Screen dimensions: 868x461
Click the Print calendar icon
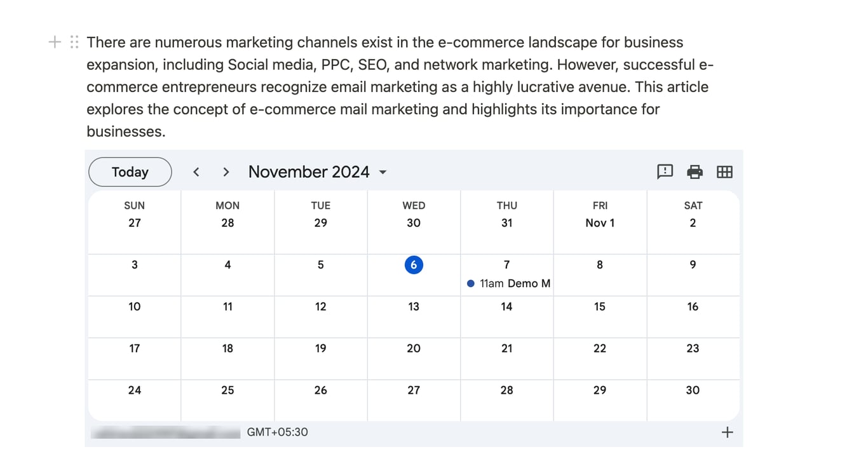pyautogui.click(x=695, y=172)
